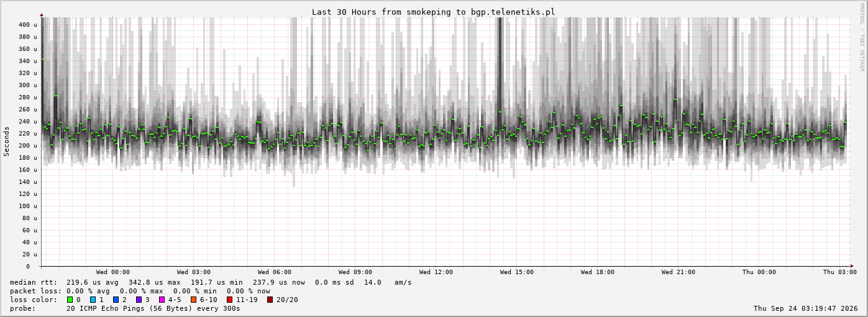Click the red 11-19 loss swatch
This screenshot has width=868, height=317.
tap(229, 300)
